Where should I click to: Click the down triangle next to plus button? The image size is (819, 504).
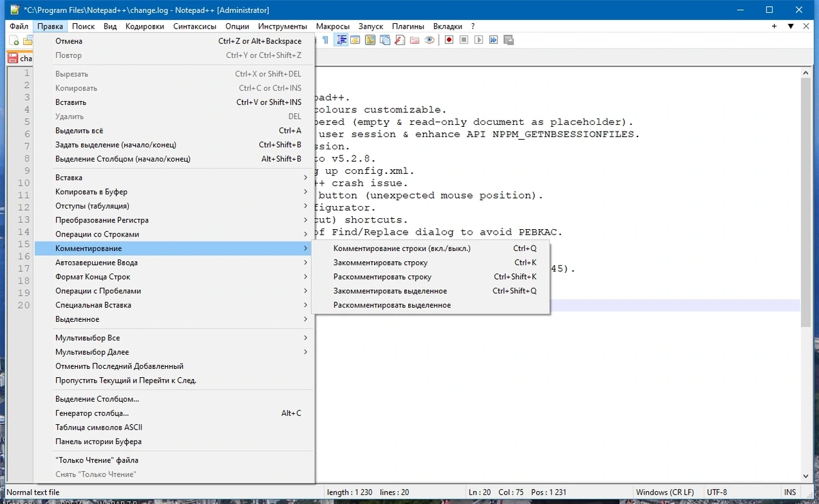790,27
